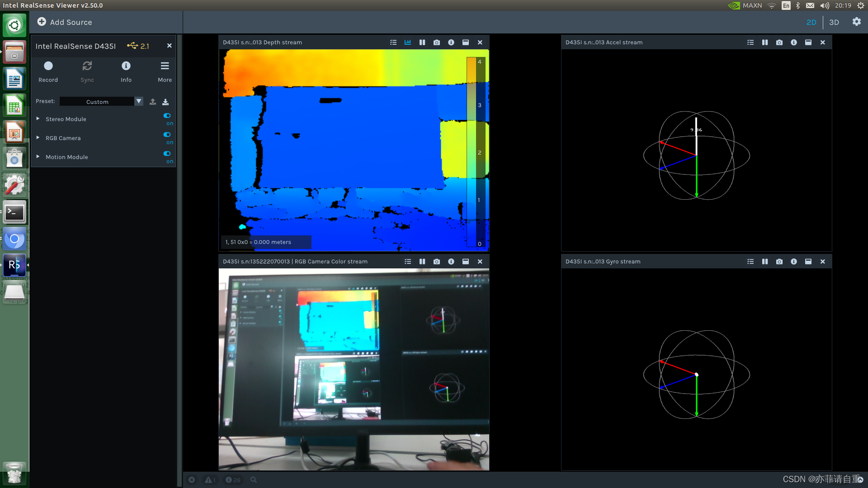The width and height of the screenshot is (868, 488).
Task: Open the Preset dropdown showing Custom
Action: pyautogui.click(x=101, y=101)
